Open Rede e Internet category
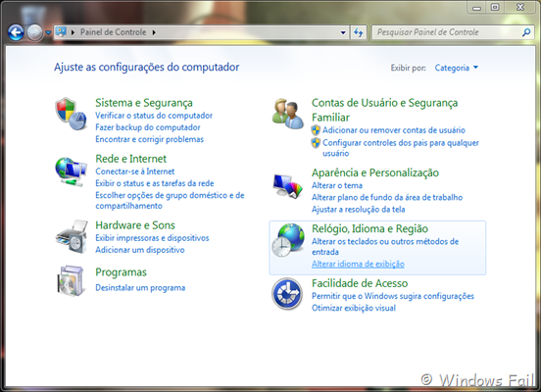Viewport: 541px width, 392px height. coord(130,159)
